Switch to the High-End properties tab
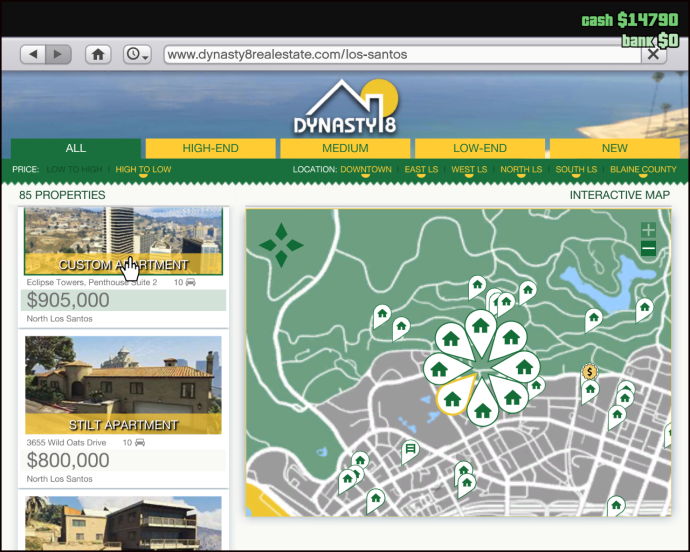Image resolution: width=690 pixels, height=552 pixels. click(210, 148)
